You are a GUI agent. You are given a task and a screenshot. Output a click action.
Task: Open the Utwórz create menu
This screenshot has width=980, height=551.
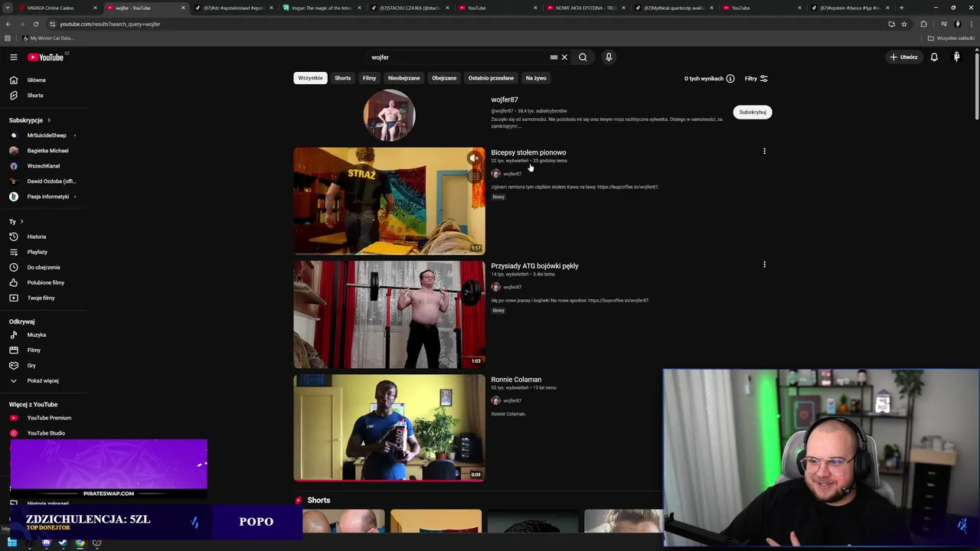(x=903, y=57)
